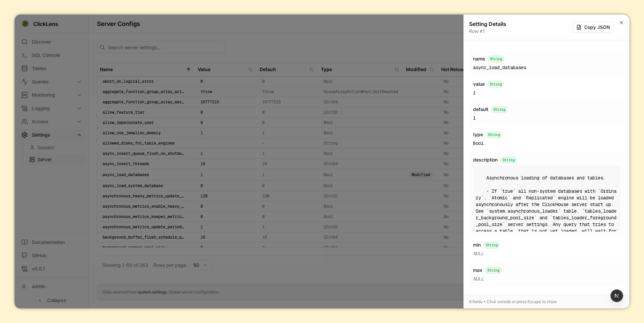
Task: Collapse the sidebar
Action: point(52,300)
